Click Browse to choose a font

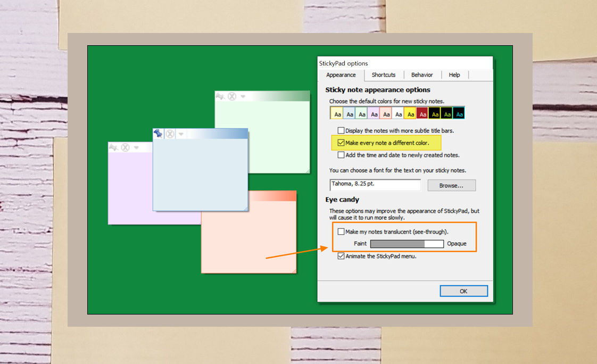452,185
